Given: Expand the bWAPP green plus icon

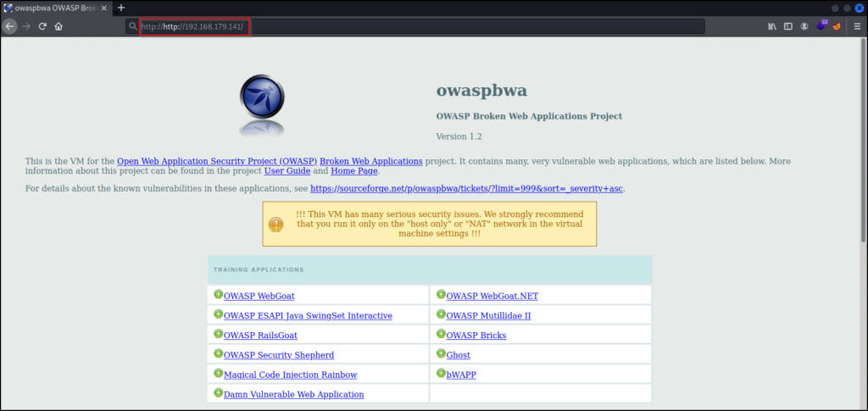Looking at the screenshot, I should point(441,373).
